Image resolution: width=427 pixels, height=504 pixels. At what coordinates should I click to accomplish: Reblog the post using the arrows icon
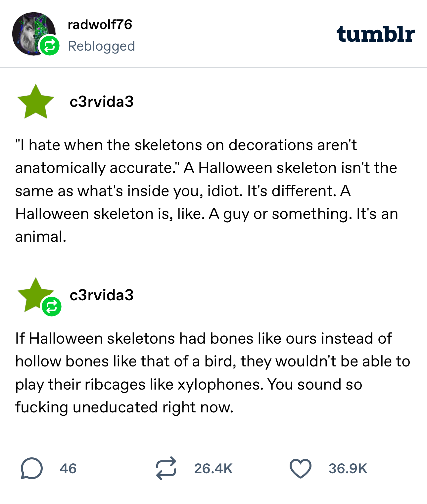[x=166, y=468]
